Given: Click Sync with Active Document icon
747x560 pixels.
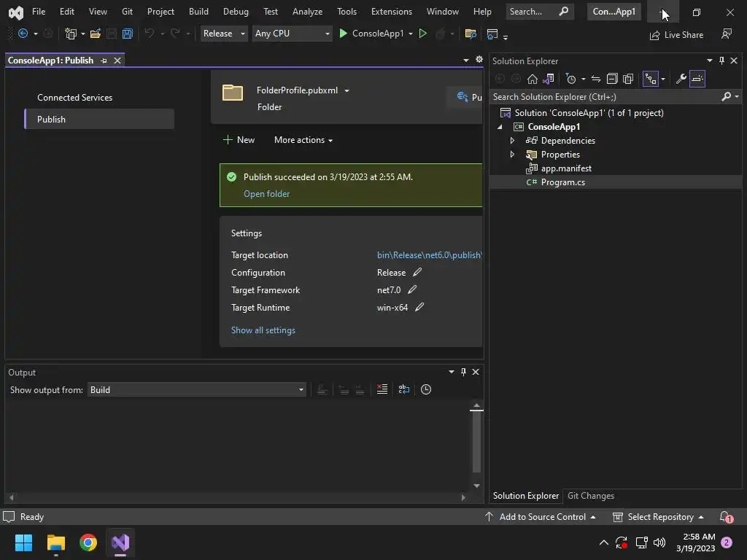Looking at the screenshot, I should pos(595,79).
